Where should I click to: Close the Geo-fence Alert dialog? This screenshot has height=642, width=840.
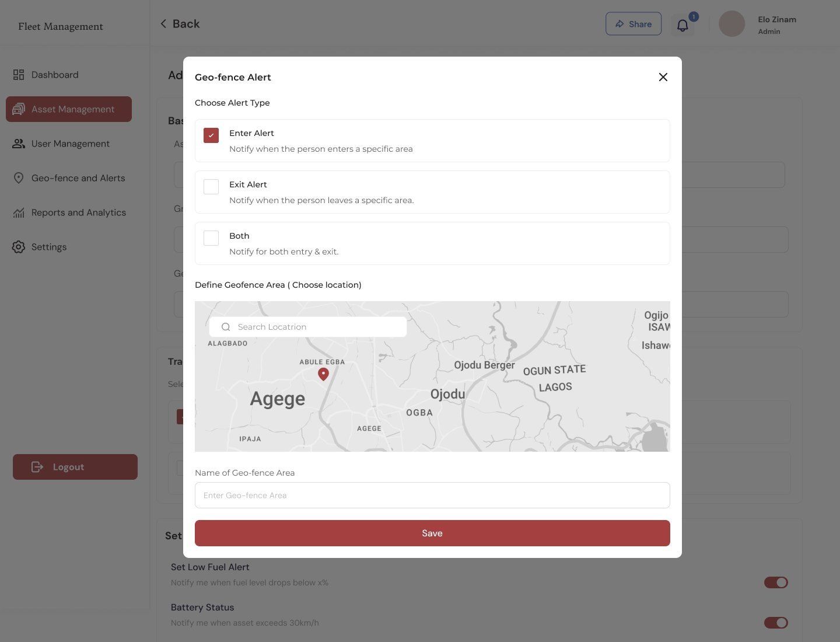tap(663, 77)
